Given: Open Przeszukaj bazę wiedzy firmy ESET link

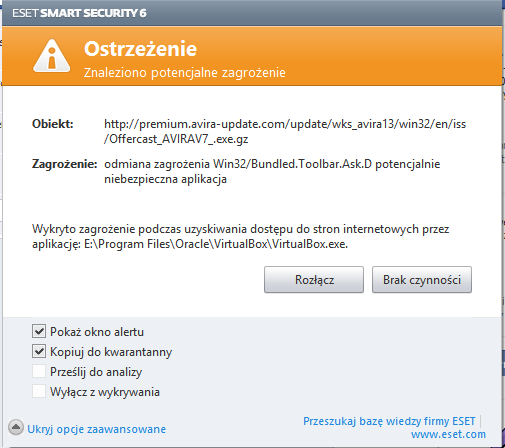Looking at the screenshot, I should [x=389, y=421].
